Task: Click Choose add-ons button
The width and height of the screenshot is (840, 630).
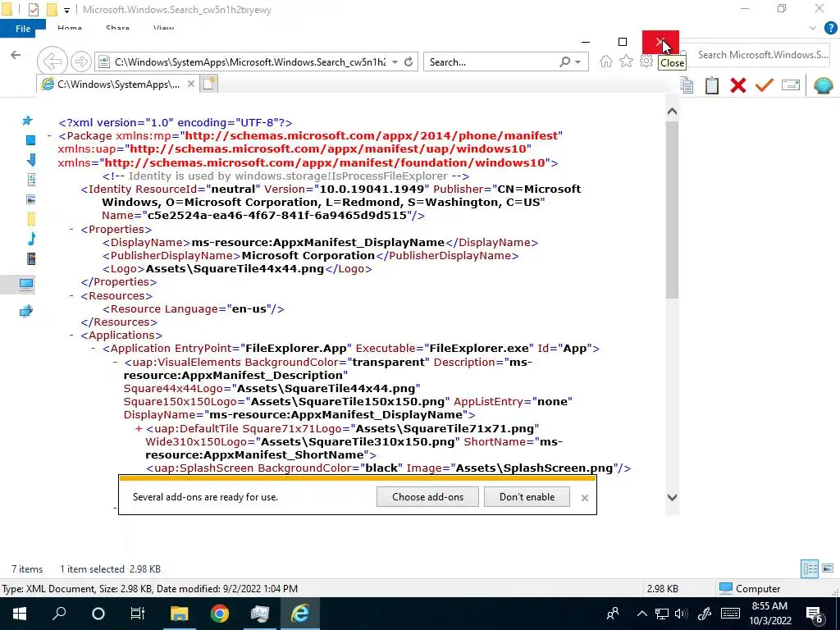Action: (427, 496)
